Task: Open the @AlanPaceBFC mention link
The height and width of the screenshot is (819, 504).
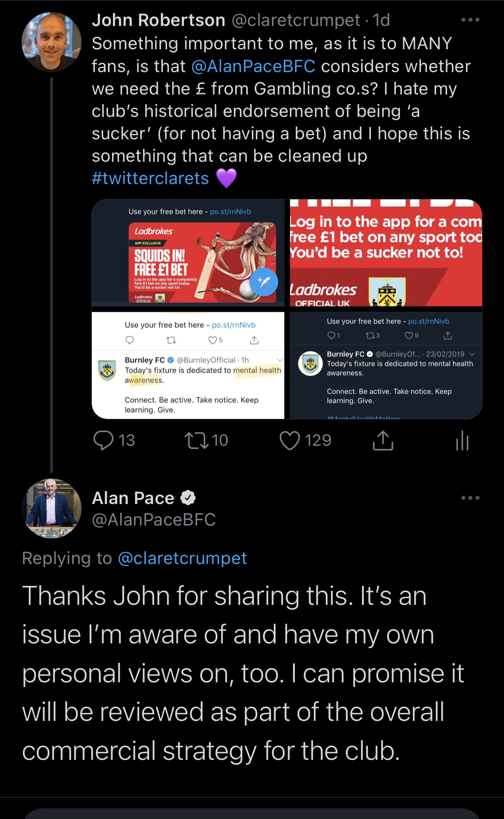Action: pyautogui.click(x=253, y=66)
